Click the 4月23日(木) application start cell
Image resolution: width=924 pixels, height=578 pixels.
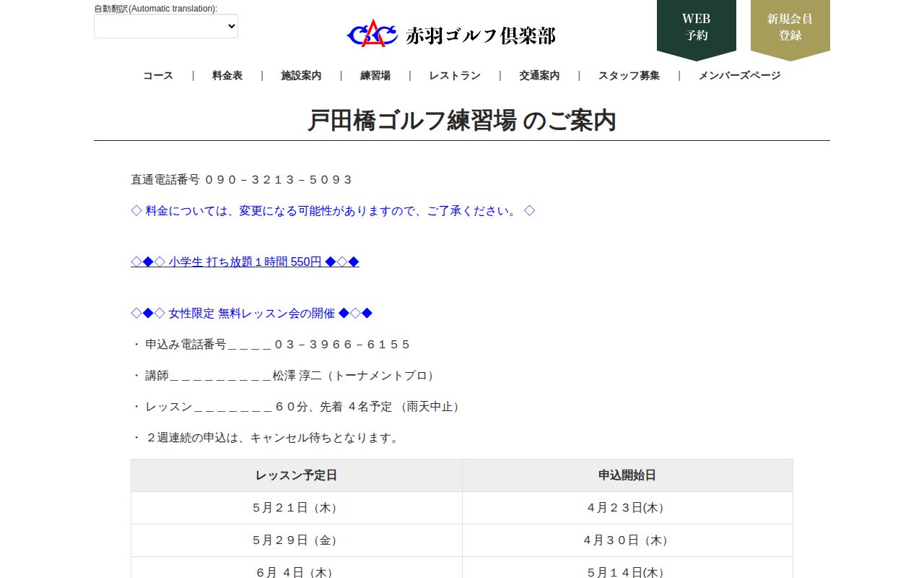point(627,508)
